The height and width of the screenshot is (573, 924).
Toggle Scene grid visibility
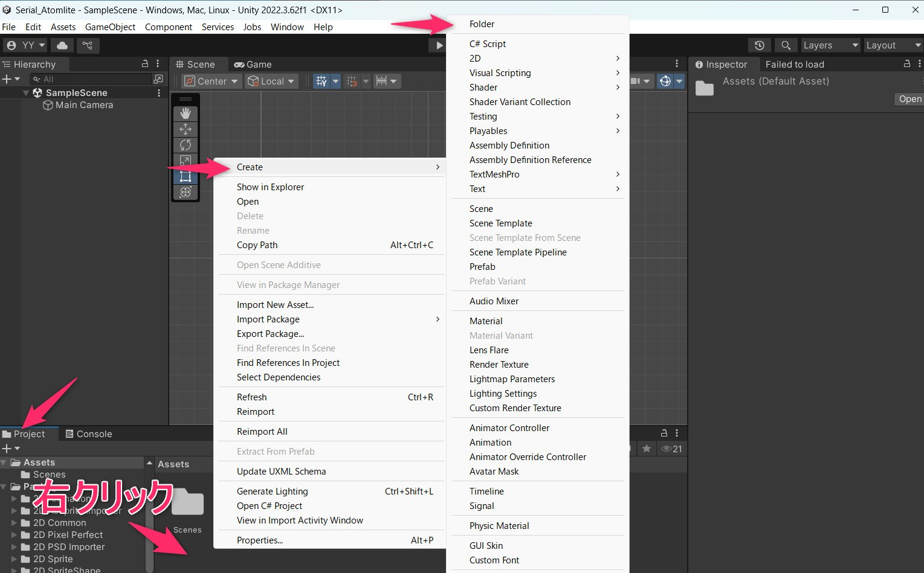click(x=321, y=81)
